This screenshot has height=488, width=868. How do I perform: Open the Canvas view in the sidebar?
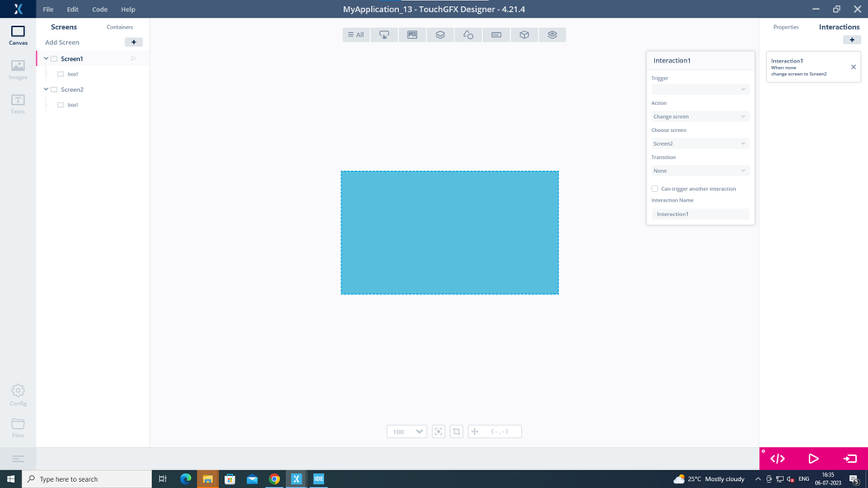(x=17, y=36)
